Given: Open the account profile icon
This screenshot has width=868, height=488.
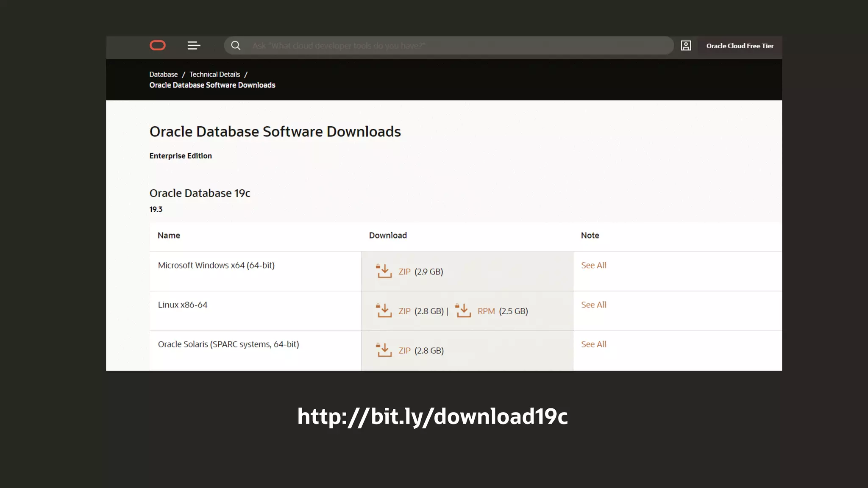Looking at the screenshot, I should point(686,45).
